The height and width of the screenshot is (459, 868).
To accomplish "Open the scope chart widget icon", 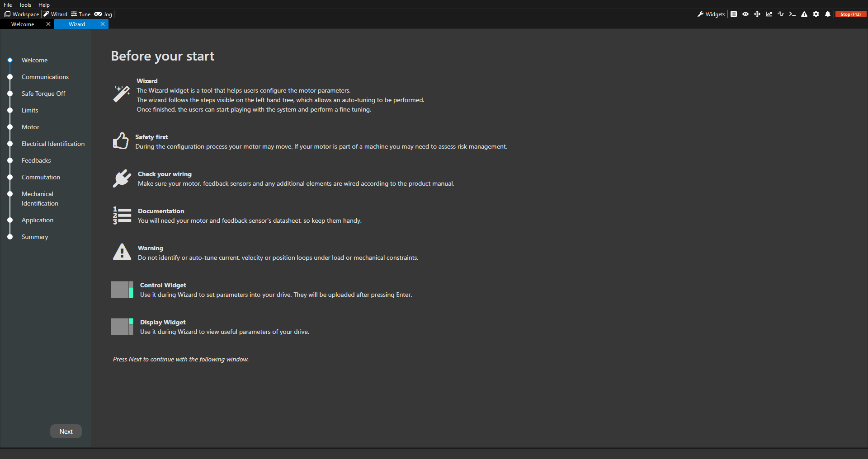I will coord(769,14).
